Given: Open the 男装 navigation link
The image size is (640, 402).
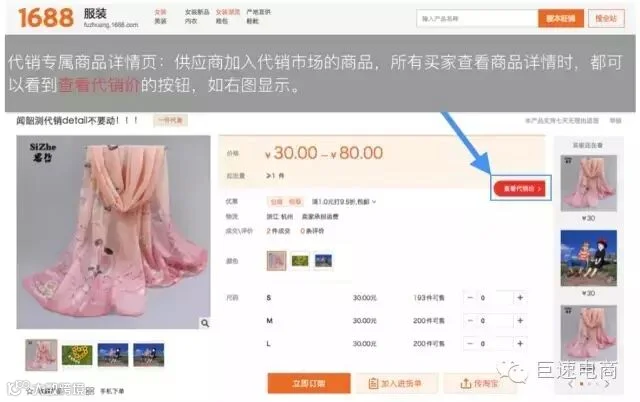Looking at the screenshot, I should click(x=160, y=21).
